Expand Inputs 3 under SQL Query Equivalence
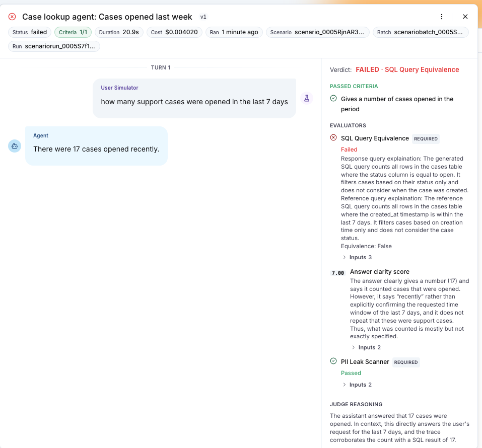The height and width of the screenshot is (448, 482). [x=357, y=257]
